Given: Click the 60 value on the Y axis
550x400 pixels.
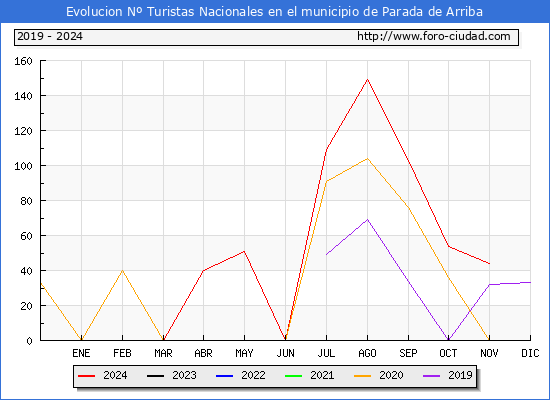Looking at the screenshot, I should tap(26, 236).
